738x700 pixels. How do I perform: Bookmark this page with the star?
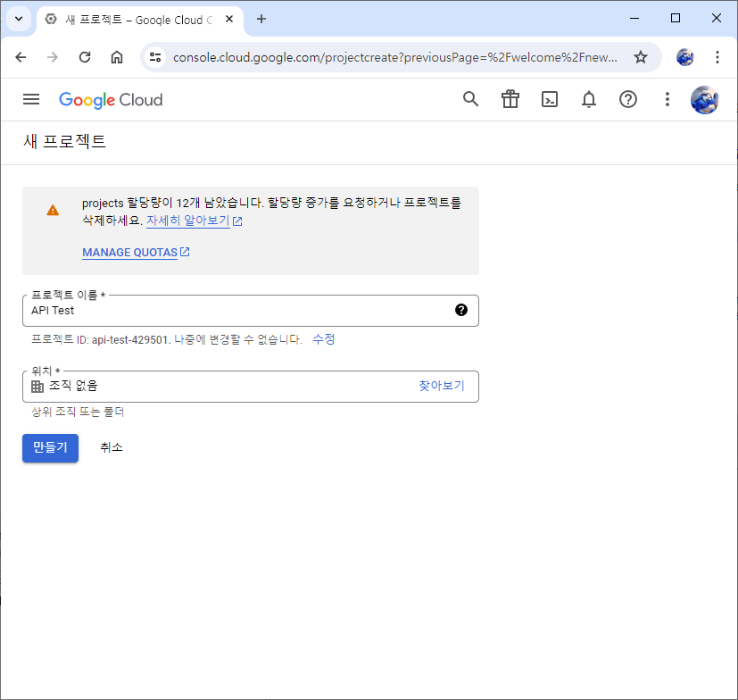(x=641, y=57)
